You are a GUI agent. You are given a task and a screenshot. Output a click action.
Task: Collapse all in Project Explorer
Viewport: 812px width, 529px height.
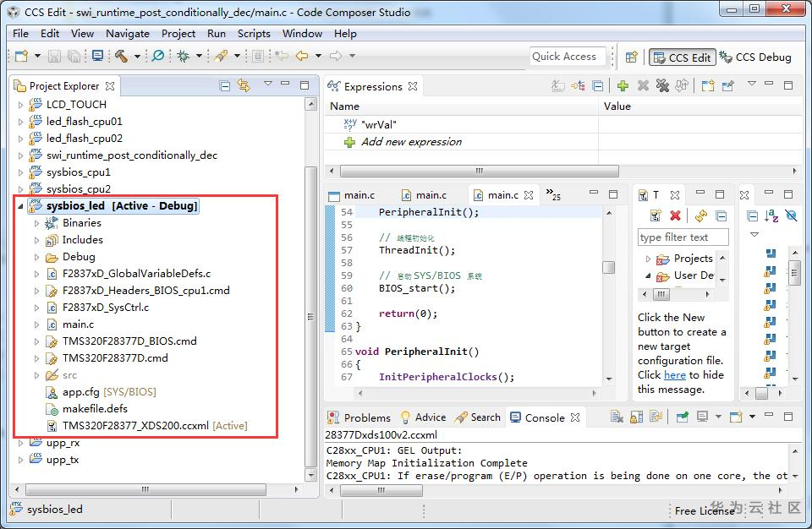[225, 86]
